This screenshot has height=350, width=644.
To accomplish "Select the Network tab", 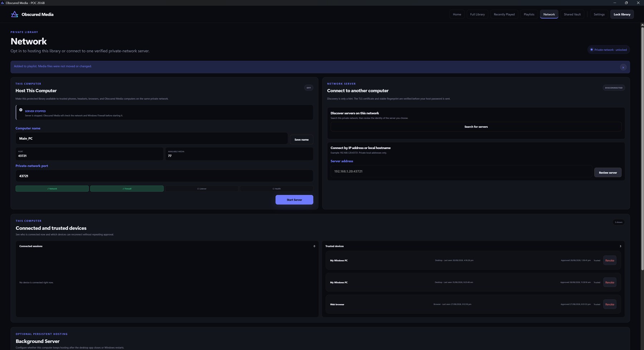I will pos(549,14).
